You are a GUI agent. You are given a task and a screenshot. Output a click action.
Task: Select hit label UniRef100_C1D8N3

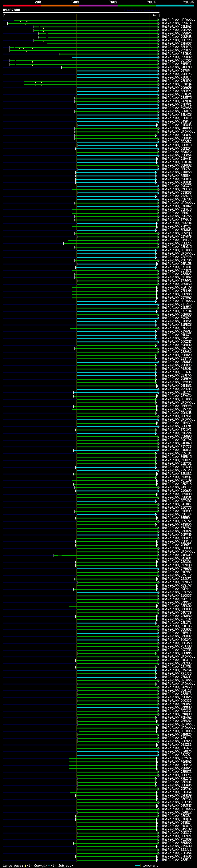pyautogui.click(x=177, y=125)
